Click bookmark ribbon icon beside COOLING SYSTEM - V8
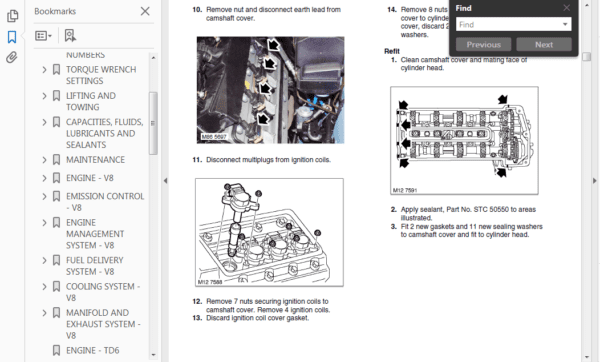The image size is (600, 362). (56, 287)
